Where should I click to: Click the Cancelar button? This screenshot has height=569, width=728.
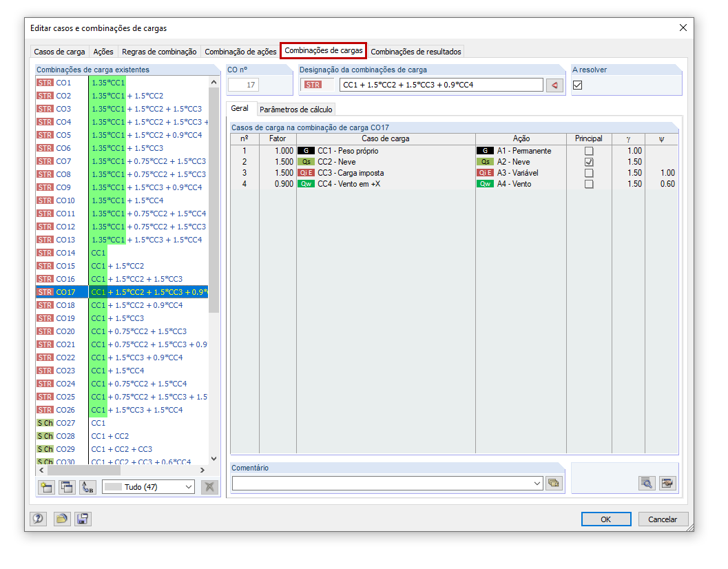click(x=663, y=519)
